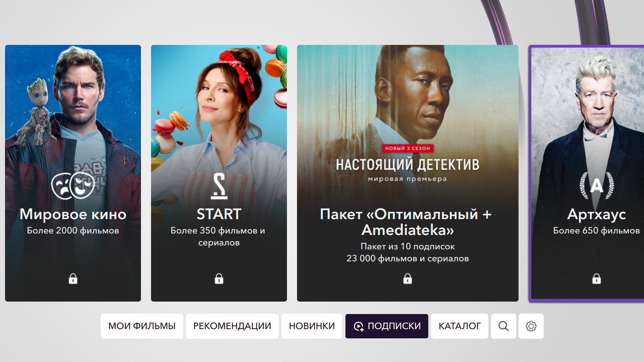The image size is (644, 362).
Task: Click theater masks icon on Мировое кино
Action: click(x=73, y=186)
